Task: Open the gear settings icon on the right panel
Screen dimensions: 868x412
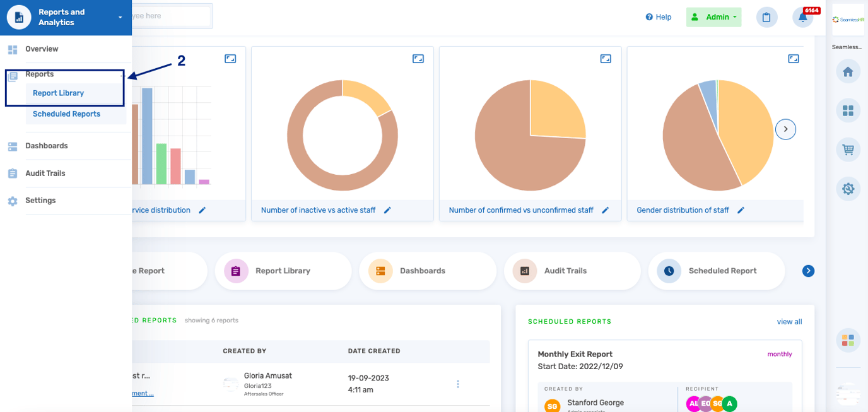Action: point(848,189)
